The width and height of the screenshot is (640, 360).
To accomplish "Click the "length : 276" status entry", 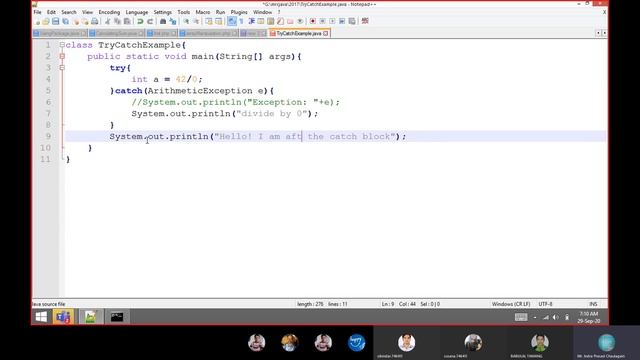I will [x=310, y=304].
